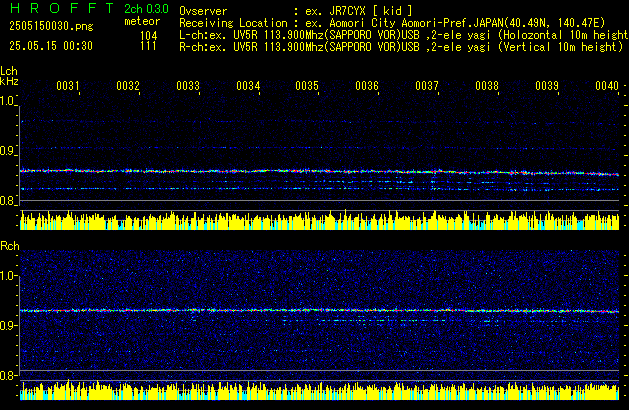Click the R-ch UV5R antenna description line
The image size is (629, 410).
click(401, 47)
